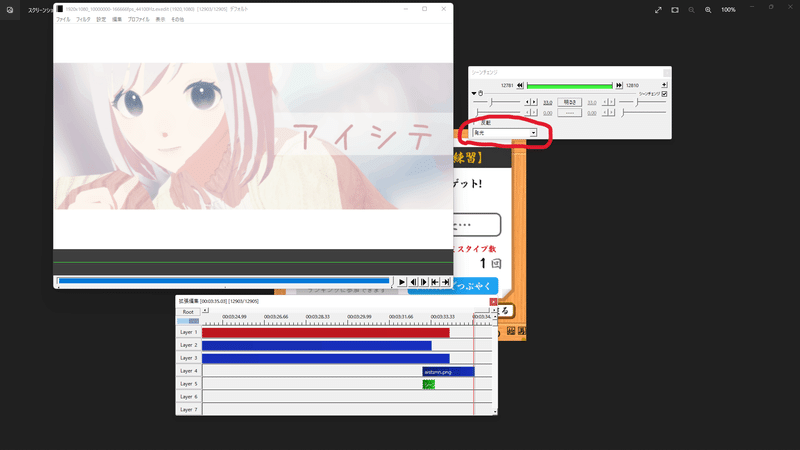
Task: Click the timeline zoom scale bar below Root
Action: pos(188,321)
